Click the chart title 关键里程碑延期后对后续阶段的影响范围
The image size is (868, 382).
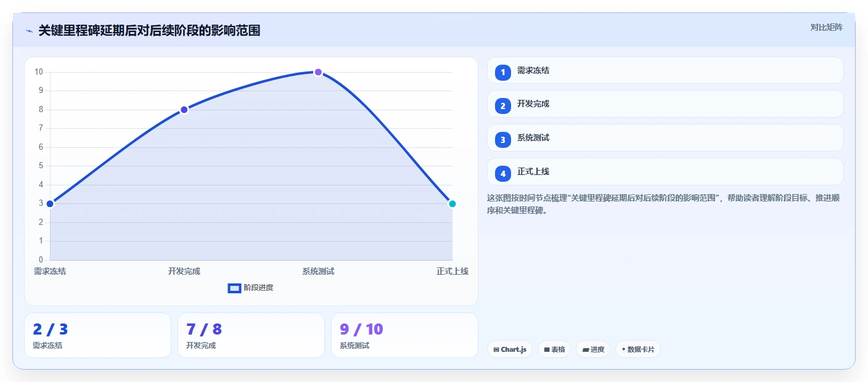pyautogui.click(x=149, y=31)
